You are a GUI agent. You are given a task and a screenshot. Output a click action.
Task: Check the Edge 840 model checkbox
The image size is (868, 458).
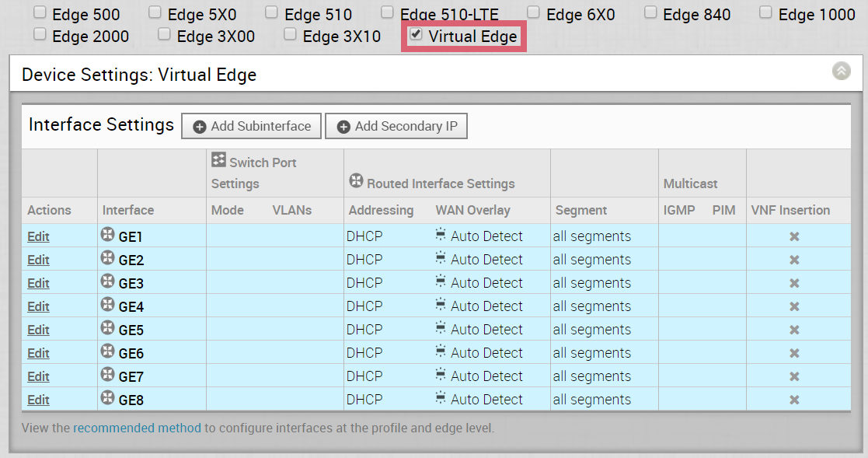pos(650,12)
